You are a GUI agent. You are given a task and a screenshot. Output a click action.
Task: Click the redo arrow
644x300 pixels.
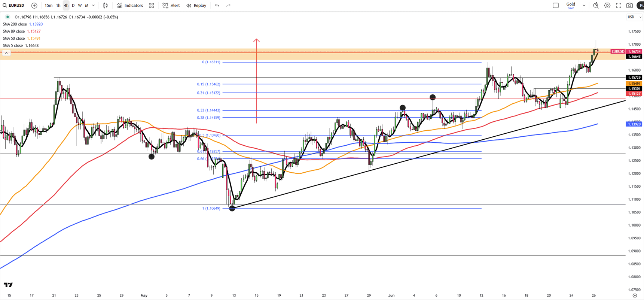coord(228,6)
